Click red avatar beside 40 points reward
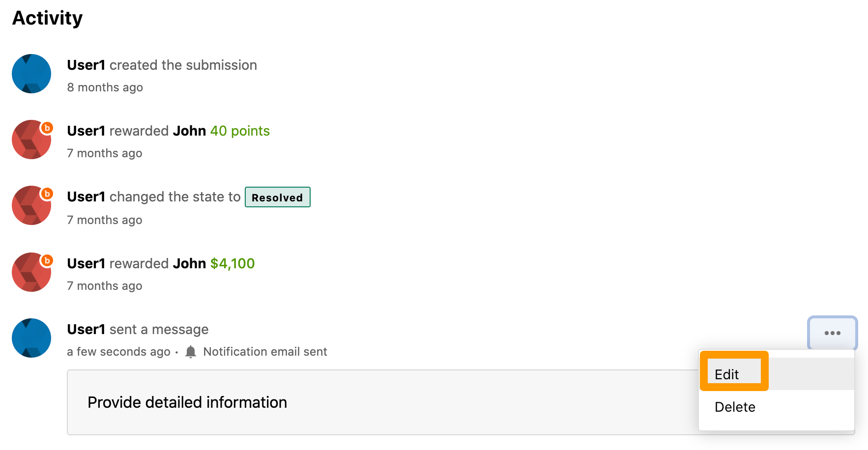 pos(31,140)
